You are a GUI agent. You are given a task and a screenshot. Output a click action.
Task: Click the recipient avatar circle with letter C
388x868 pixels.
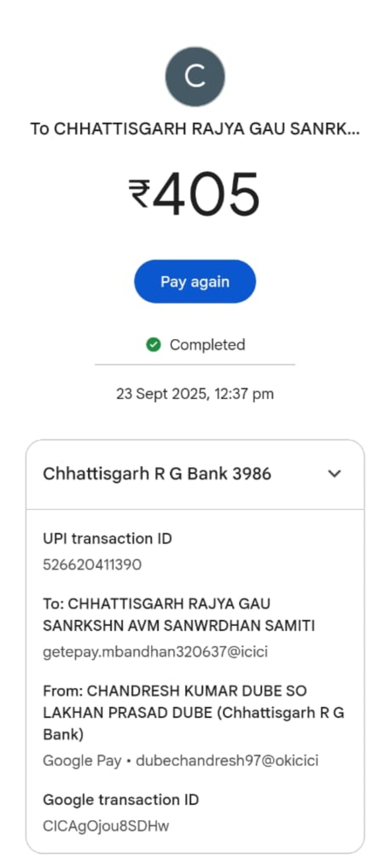(x=194, y=76)
